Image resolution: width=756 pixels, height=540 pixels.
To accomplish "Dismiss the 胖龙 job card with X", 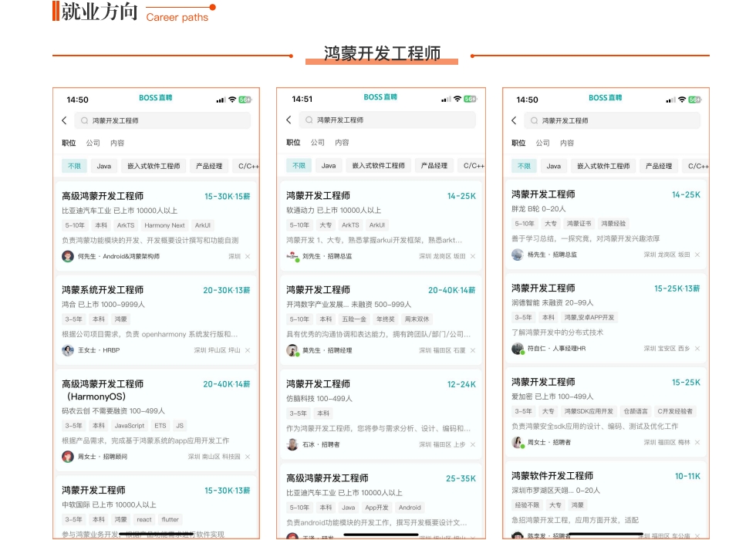I will (x=697, y=255).
